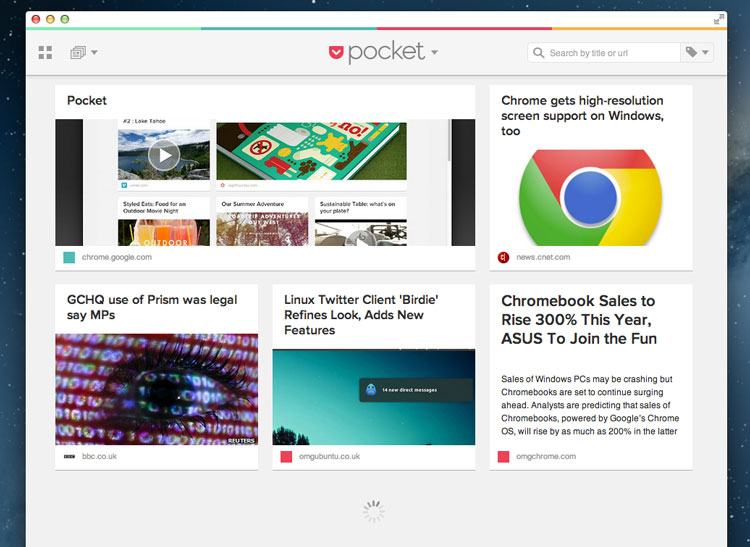Click the eye with binary code image
Screen dimensions: 750x547
tap(156, 389)
